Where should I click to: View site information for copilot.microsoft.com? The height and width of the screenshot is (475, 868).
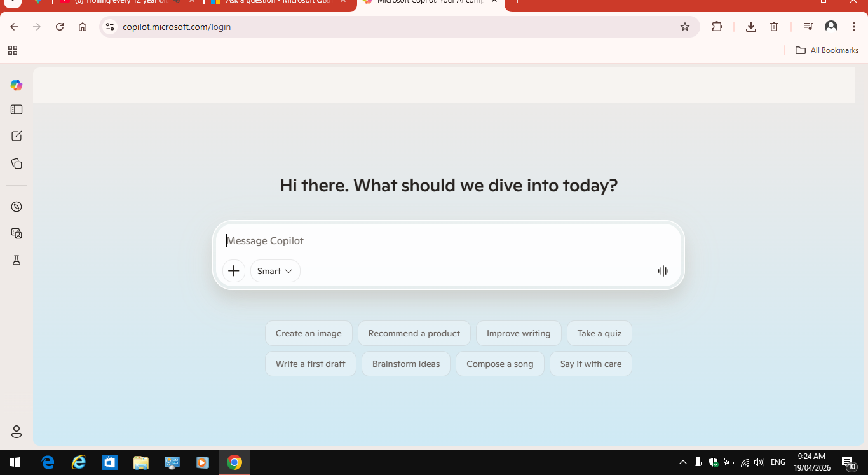110,27
